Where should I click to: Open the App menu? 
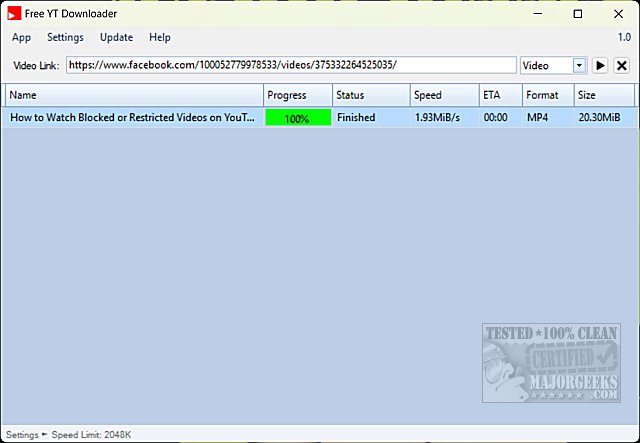point(21,38)
